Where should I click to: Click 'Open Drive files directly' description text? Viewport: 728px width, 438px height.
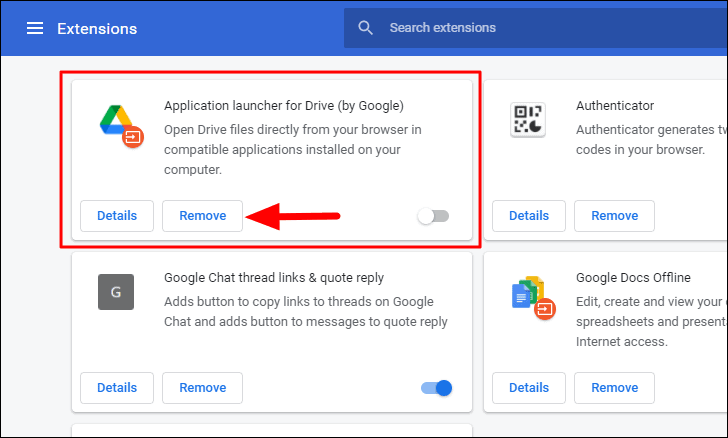pos(292,150)
